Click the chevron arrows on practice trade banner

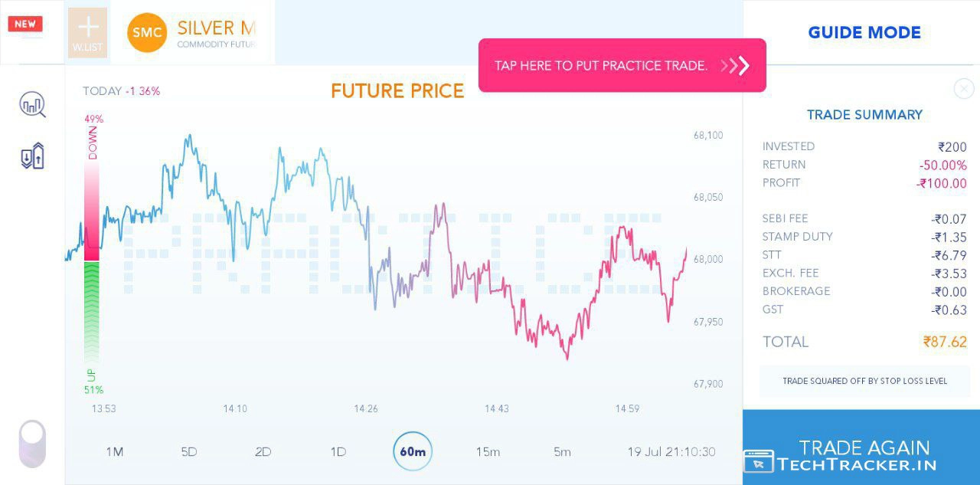pyautogui.click(x=736, y=66)
